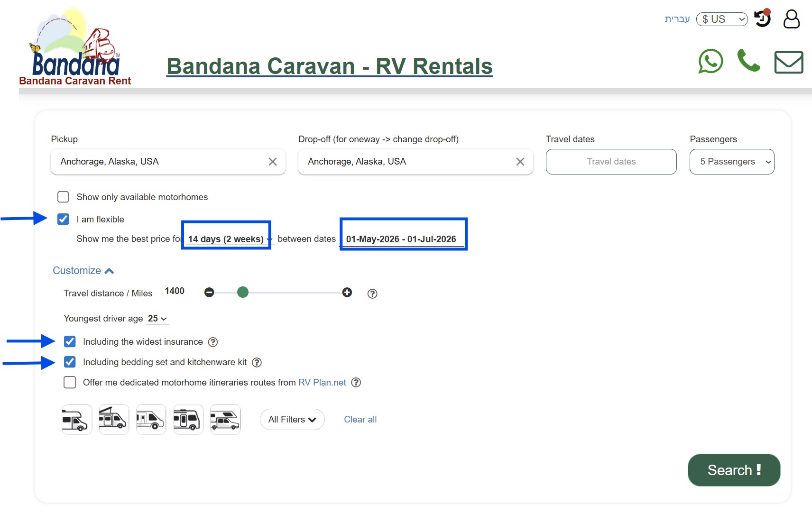The image size is (812, 514).
Task: Enable Show only available motorhomes
Action: [63, 197]
